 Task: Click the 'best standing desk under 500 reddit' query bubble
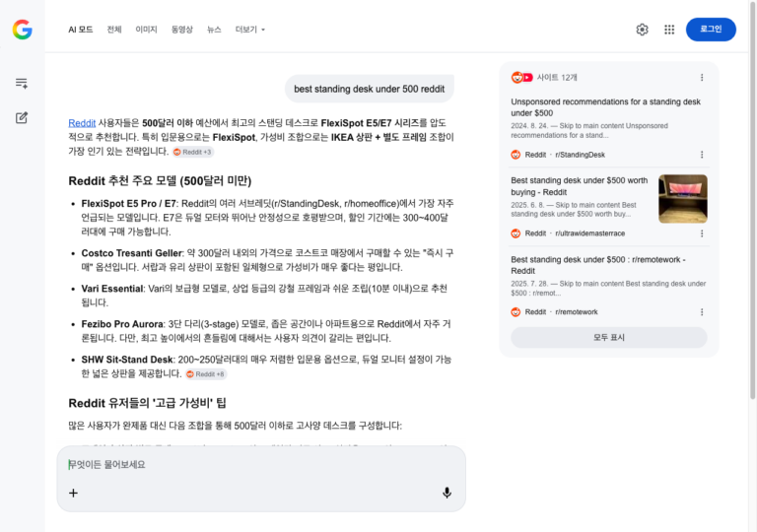click(370, 89)
